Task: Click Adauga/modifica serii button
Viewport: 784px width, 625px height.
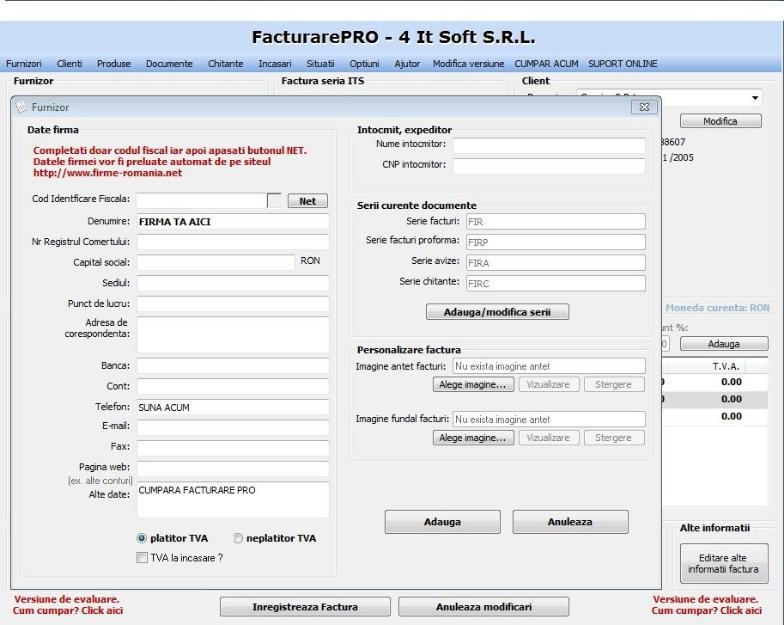Action: (498, 312)
